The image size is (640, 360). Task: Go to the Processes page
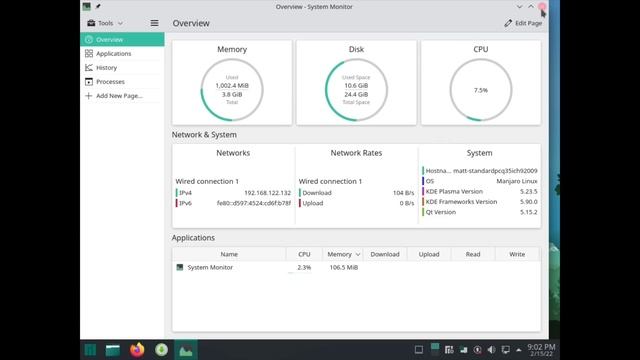click(x=122, y=82)
